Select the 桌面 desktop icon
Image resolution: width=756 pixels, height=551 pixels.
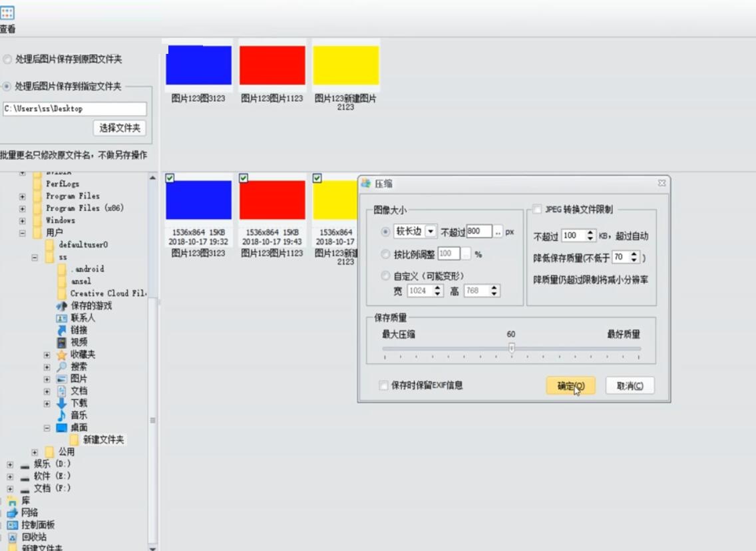62,428
